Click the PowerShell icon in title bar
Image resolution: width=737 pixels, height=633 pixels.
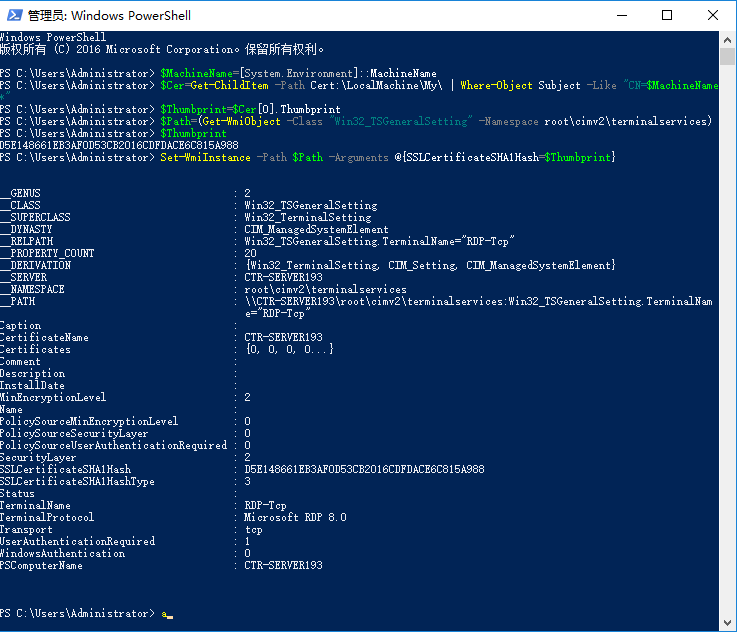13,15
